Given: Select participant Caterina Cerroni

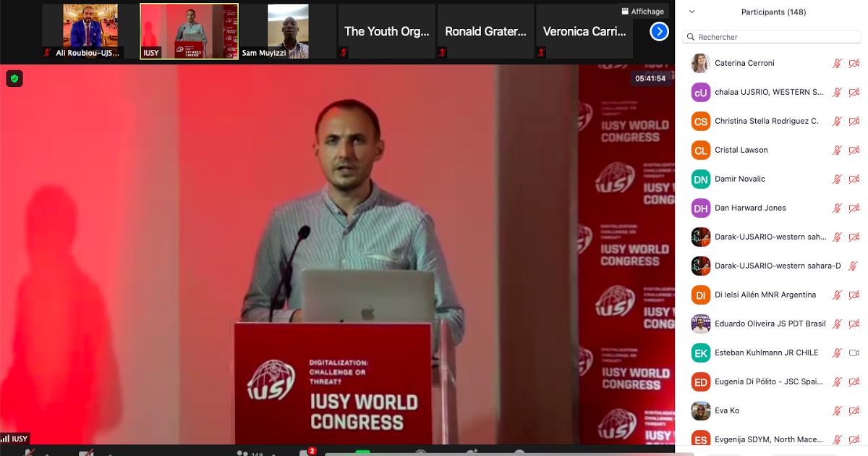Looking at the screenshot, I should pos(772,63).
